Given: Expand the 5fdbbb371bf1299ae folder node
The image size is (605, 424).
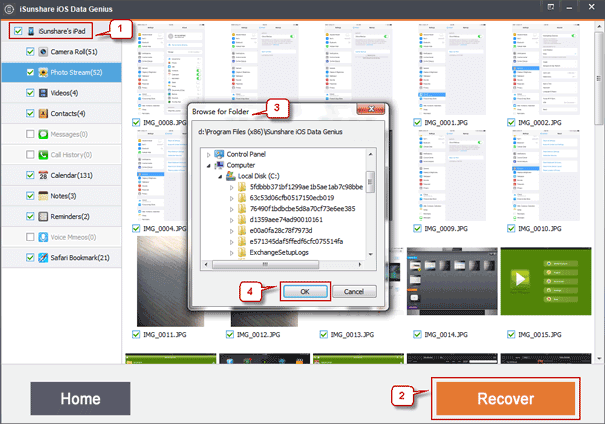Looking at the screenshot, I should [232, 188].
